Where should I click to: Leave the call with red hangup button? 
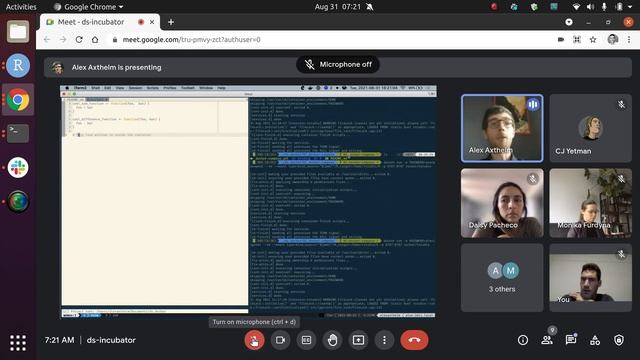coord(414,340)
